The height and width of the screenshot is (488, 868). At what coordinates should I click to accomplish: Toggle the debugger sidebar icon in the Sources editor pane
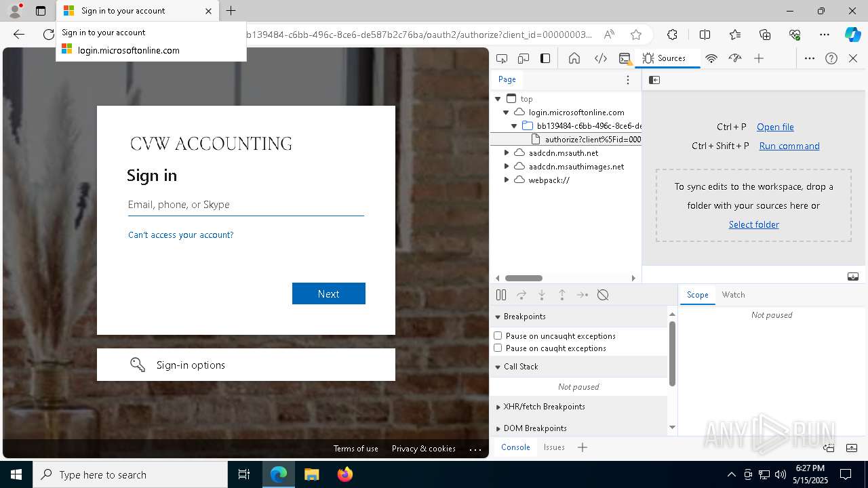(853, 277)
